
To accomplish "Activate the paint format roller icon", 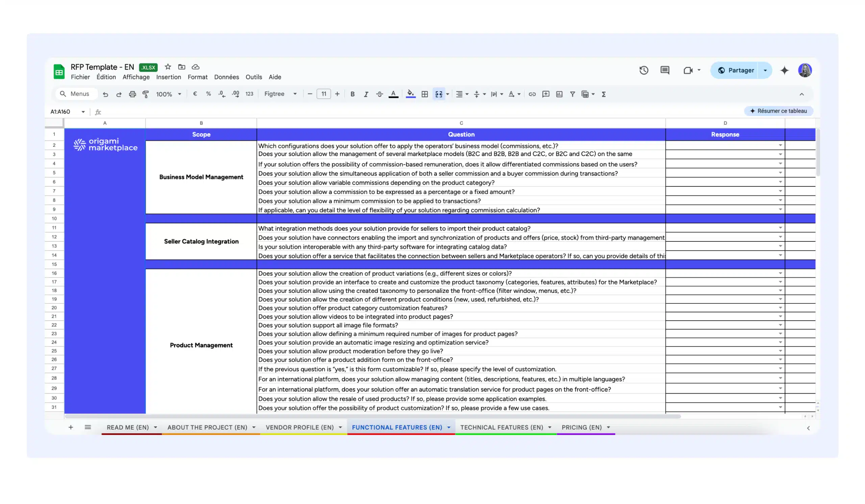I will (x=146, y=94).
